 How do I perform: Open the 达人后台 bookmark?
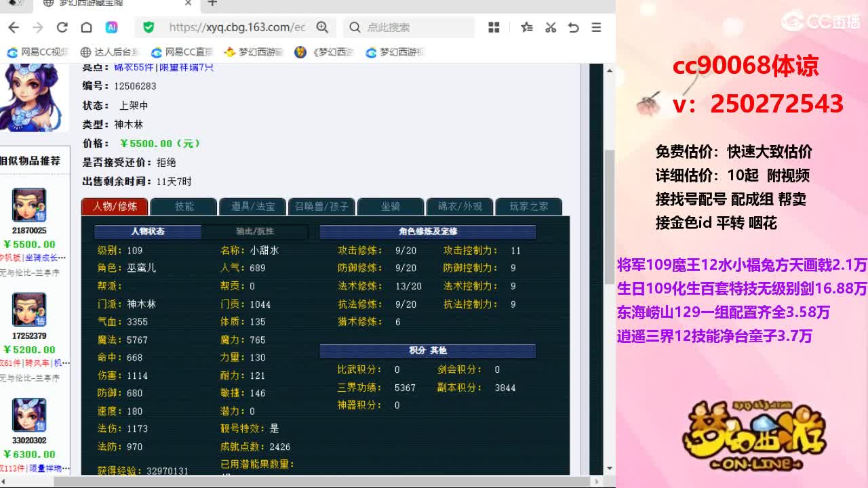(x=109, y=52)
